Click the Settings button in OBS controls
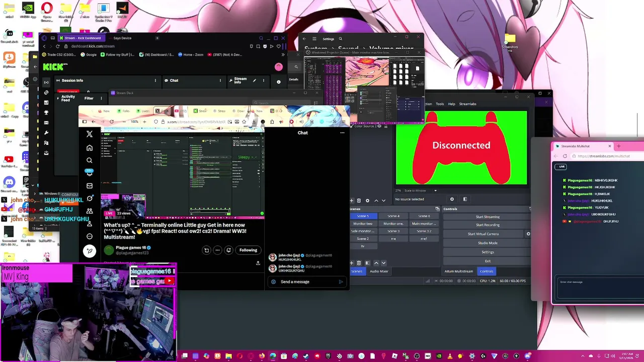This screenshot has width=644, height=362. point(488,252)
